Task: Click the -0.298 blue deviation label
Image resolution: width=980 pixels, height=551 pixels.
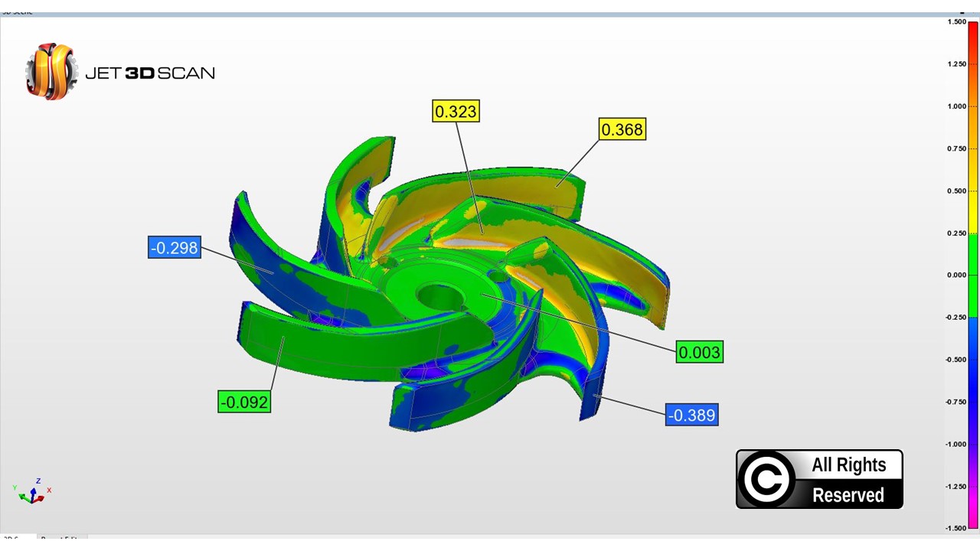Action: pyautogui.click(x=175, y=248)
